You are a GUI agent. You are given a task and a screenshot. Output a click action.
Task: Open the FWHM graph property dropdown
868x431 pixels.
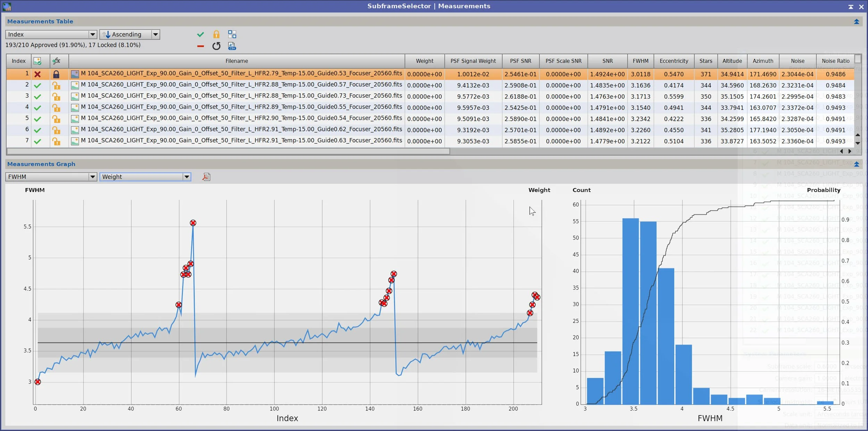[x=51, y=177]
